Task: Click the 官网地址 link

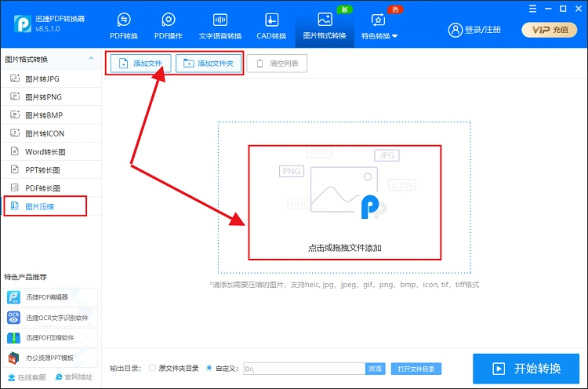Action: (74, 377)
